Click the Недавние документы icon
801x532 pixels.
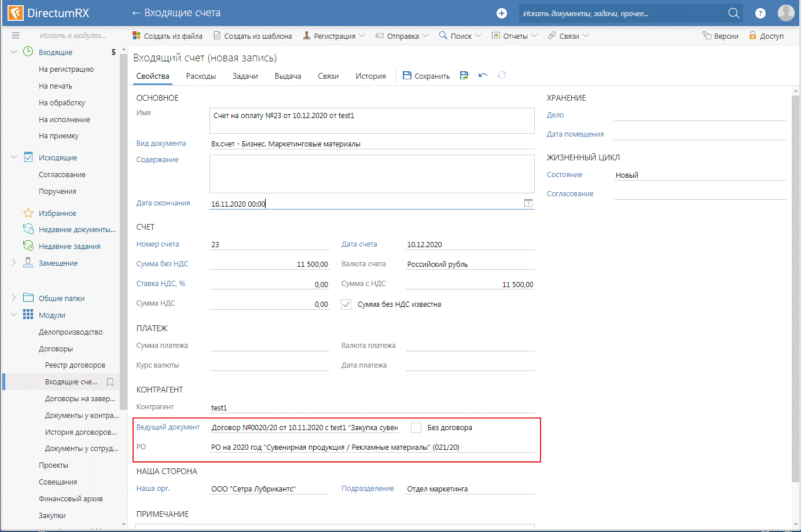(x=28, y=229)
